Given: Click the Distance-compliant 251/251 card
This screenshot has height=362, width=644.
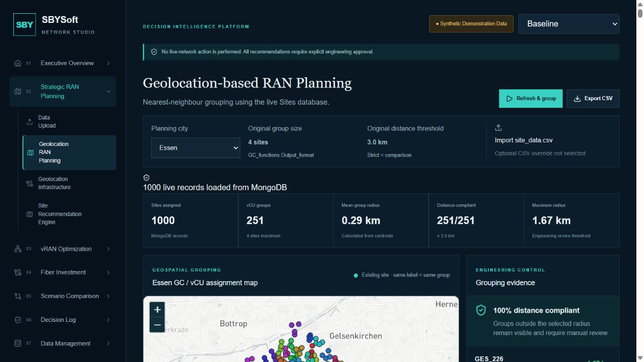Looking at the screenshot, I should point(477,220).
